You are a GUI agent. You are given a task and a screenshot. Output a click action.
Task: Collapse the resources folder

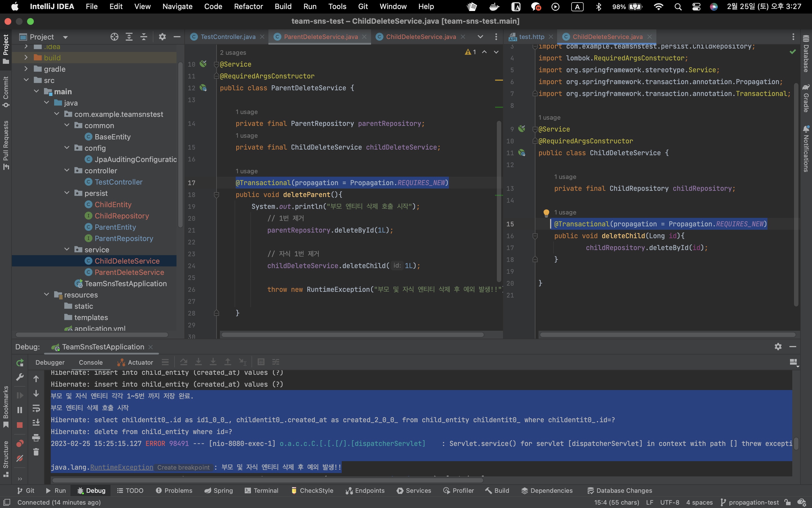coord(47,294)
